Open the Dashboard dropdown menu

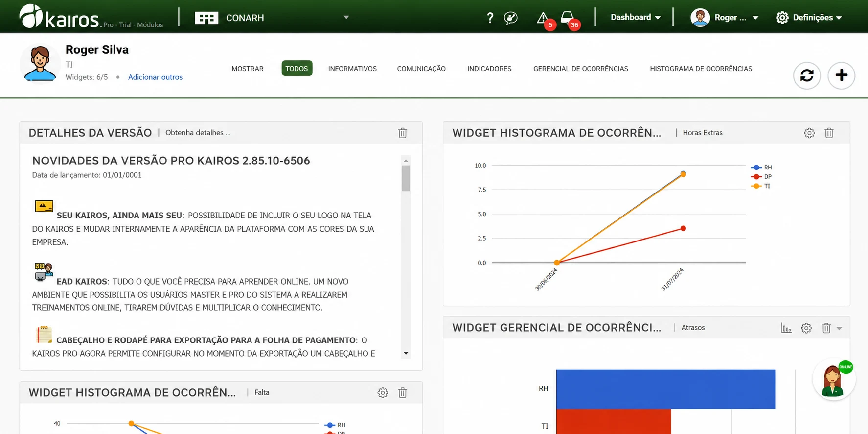635,17
